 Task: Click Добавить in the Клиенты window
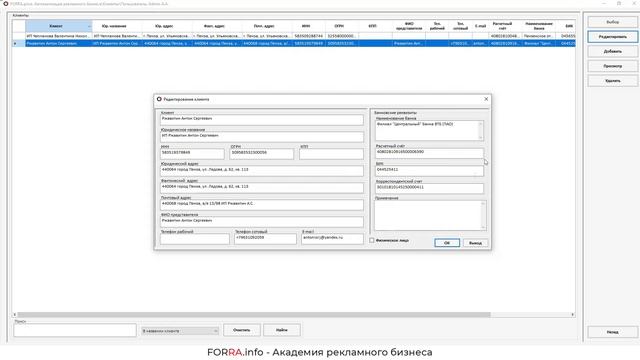pos(613,51)
